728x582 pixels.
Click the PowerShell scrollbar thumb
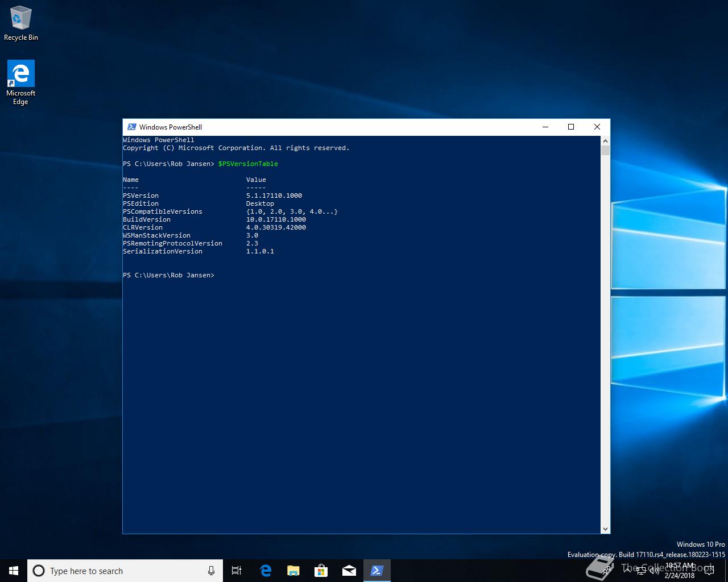point(605,150)
